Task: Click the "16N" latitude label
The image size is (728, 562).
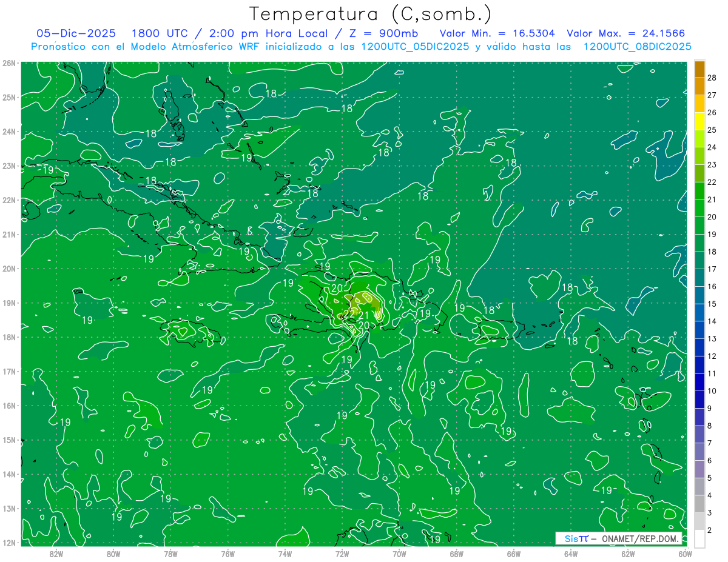Action: (x=9, y=406)
